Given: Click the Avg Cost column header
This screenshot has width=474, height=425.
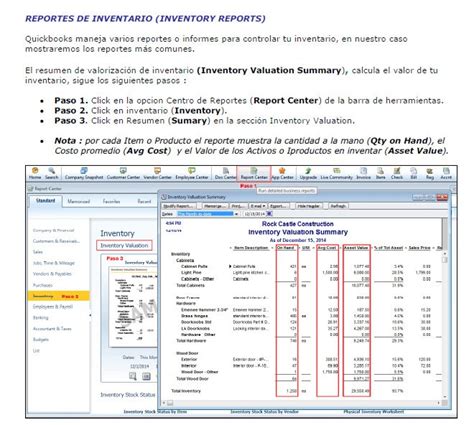Looking at the screenshot, I should click(327, 248).
